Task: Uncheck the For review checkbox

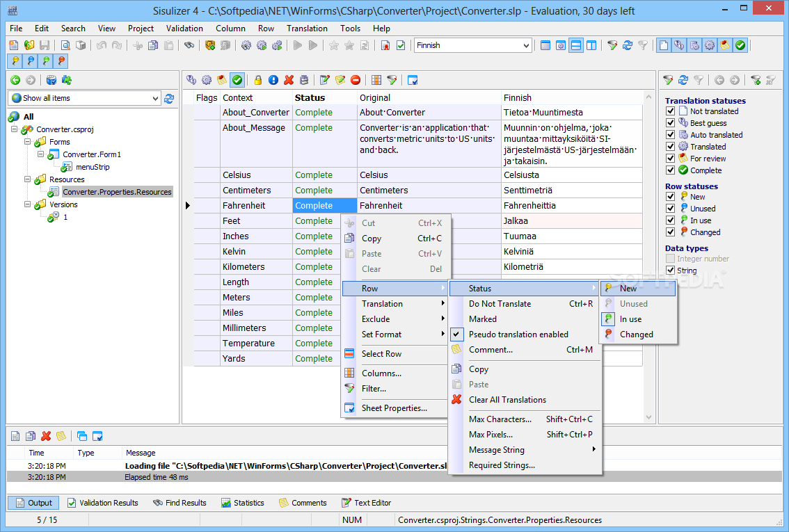Action: pyautogui.click(x=670, y=159)
